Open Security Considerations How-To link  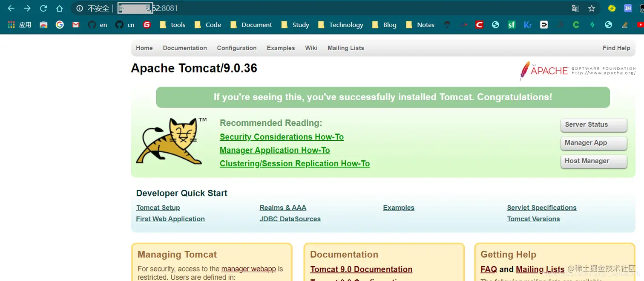[x=282, y=137]
